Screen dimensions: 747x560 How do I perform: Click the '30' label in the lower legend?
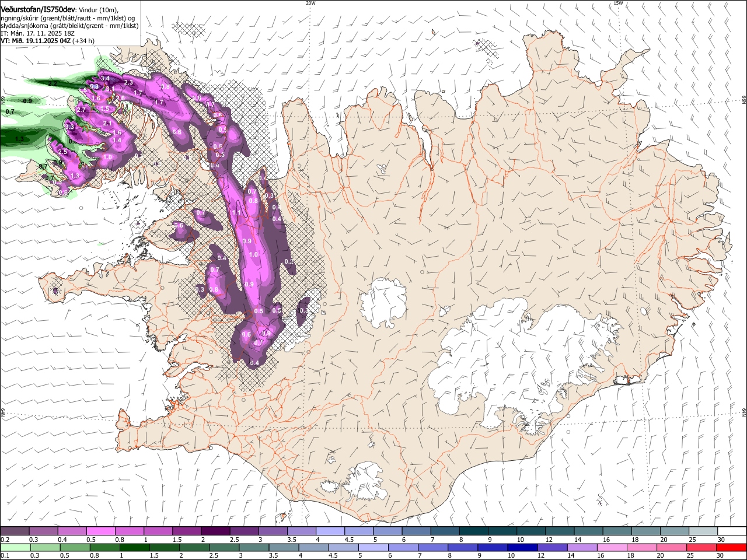point(720,555)
